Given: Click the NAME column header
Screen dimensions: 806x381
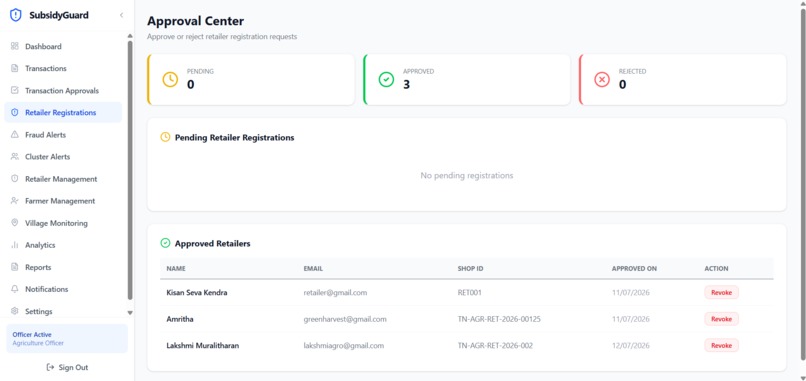Looking at the screenshot, I should tap(176, 269).
